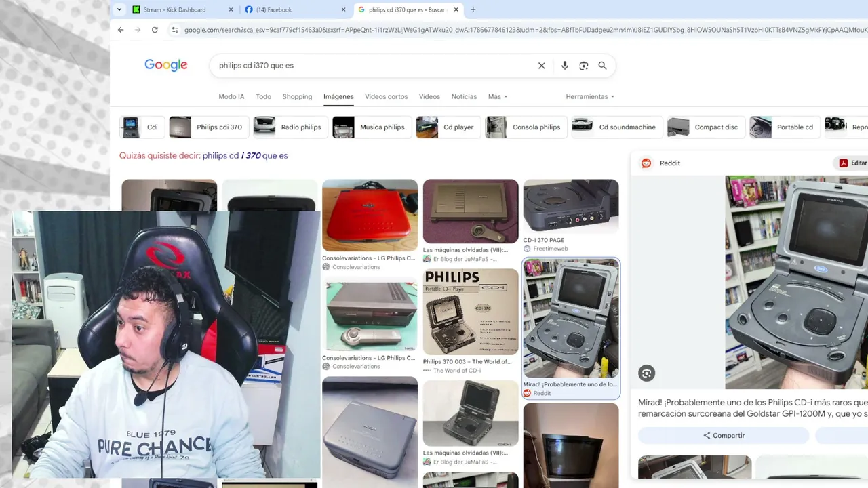The height and width of the screenshot is (488, 868).
Task: Open the Reddit source in the preview panel
Action: point(669,163)
